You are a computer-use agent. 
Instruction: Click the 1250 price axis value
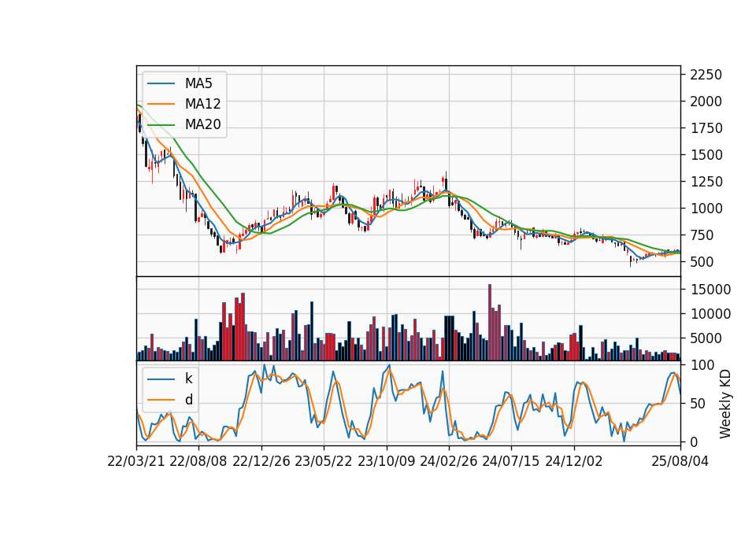pos(706,182)
